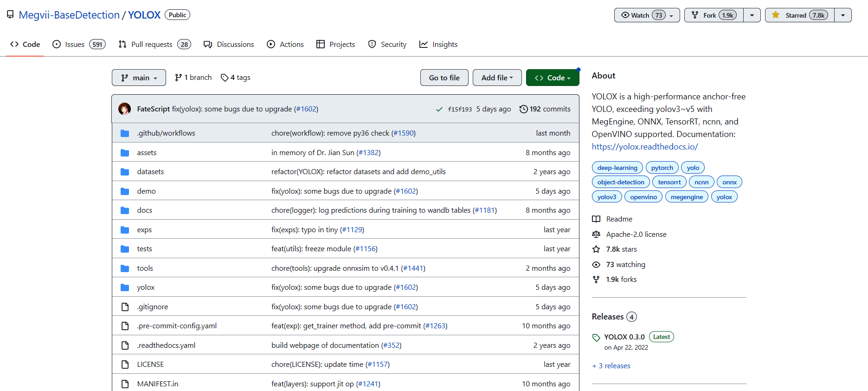Click the pytorch topic tag
The height and width of the screenshot is (391, 868).
click(662, 168)
